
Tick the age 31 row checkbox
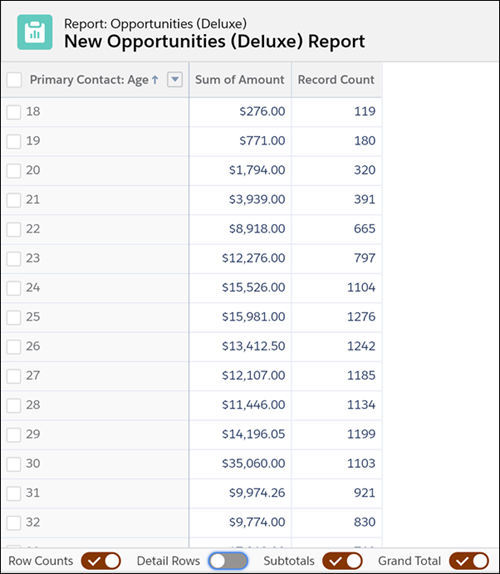[x=14, y=493]
